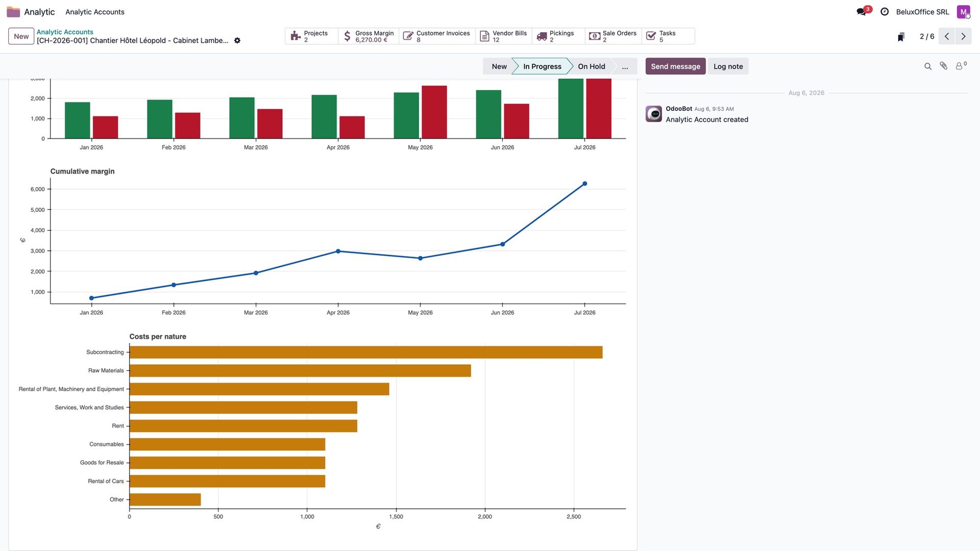Click the 2 / 6 pager counter
The width and height of the screenshot is (980, 551).
(927, 36)
